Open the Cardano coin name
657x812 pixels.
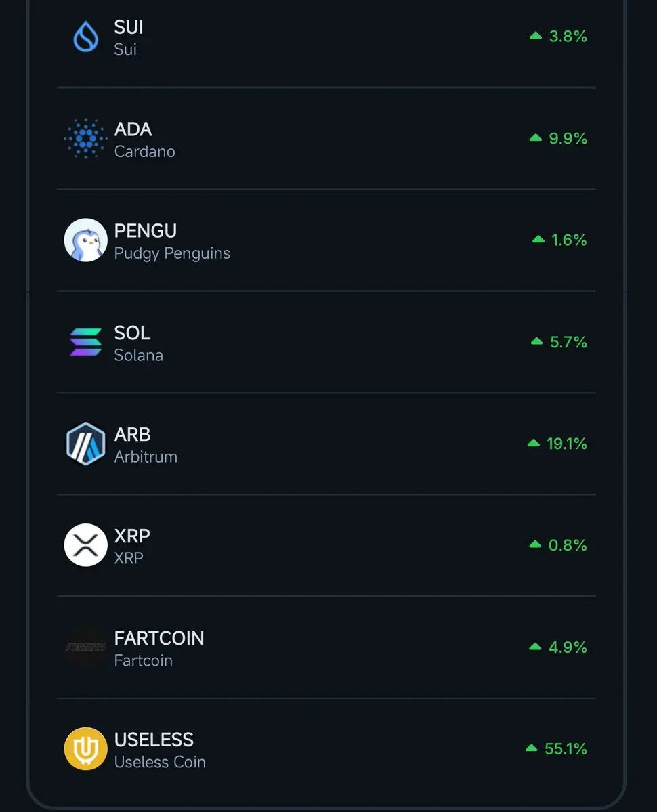(144, 152)
